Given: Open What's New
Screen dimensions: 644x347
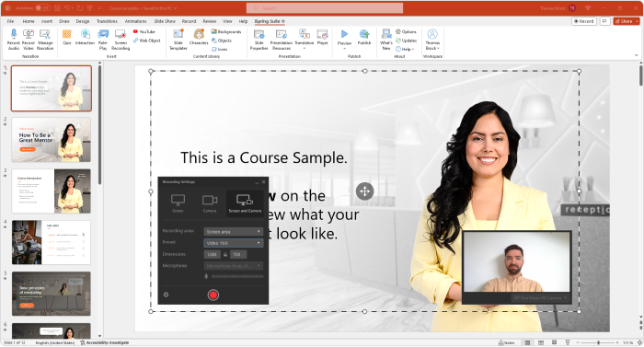Looking at the screenshot, I should tap(386, 40).
